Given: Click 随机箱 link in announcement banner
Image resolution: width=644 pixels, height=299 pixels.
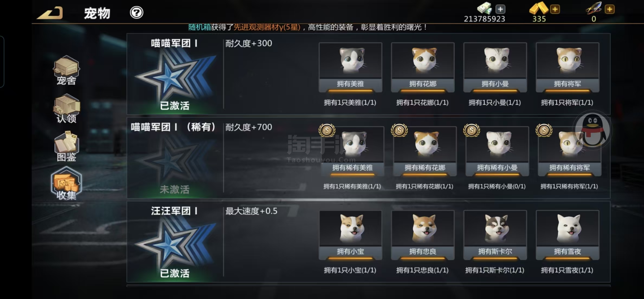Looking at the screenshot, I should pyautogui.click(x=199, y=27).
